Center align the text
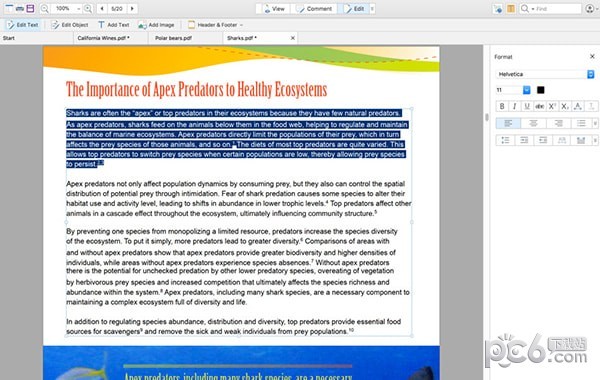The height and width of the screenshot is (380, 600). tap(533, 123)
